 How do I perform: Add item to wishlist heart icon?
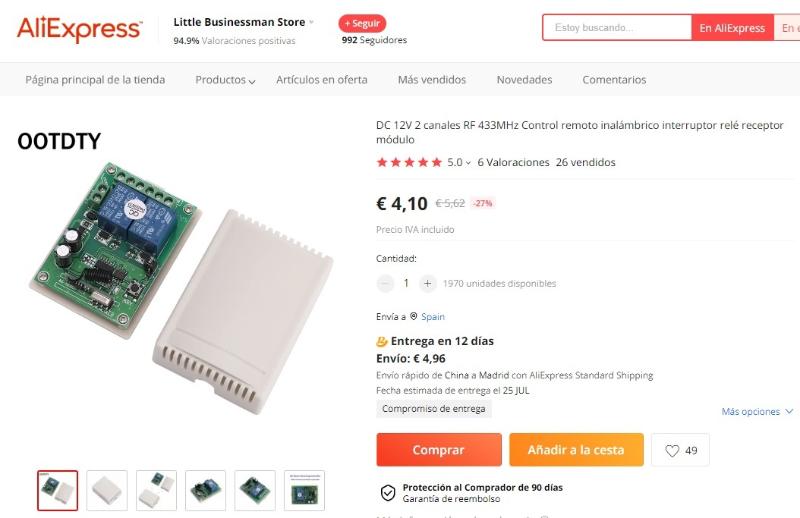coord(672,451)
